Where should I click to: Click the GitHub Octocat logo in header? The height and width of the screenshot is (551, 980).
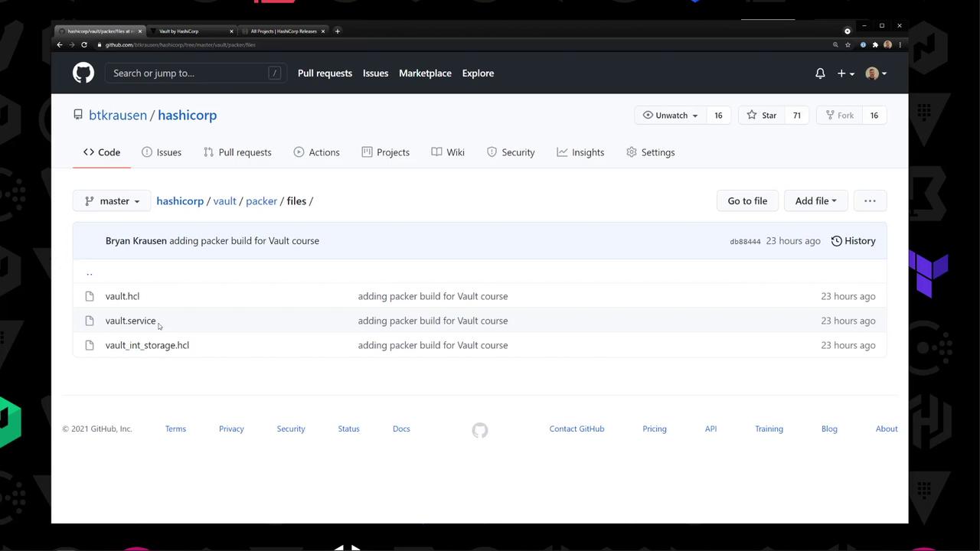(x=83, y=73)
